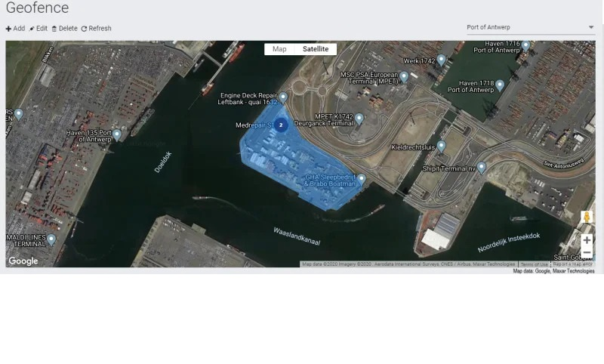Click the Shipit Terminal nv pin
This screenshot has height=364, width=604.
tap(481, 167)
